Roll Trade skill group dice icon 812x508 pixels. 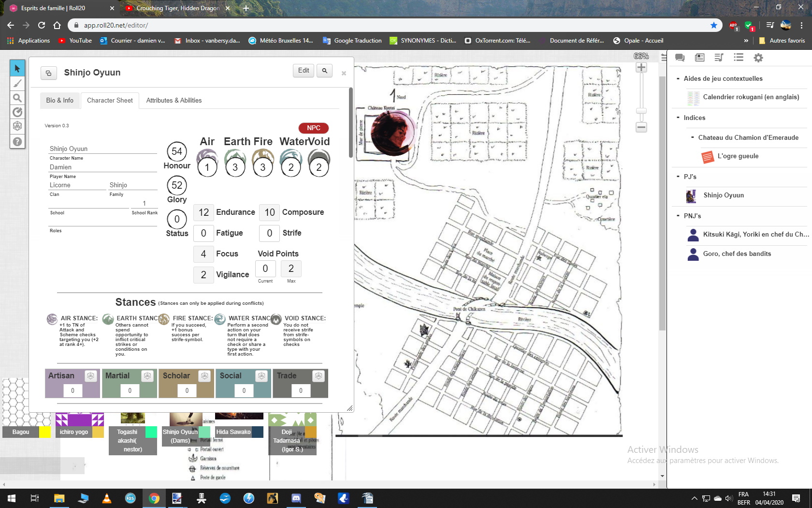pos(319,376)
